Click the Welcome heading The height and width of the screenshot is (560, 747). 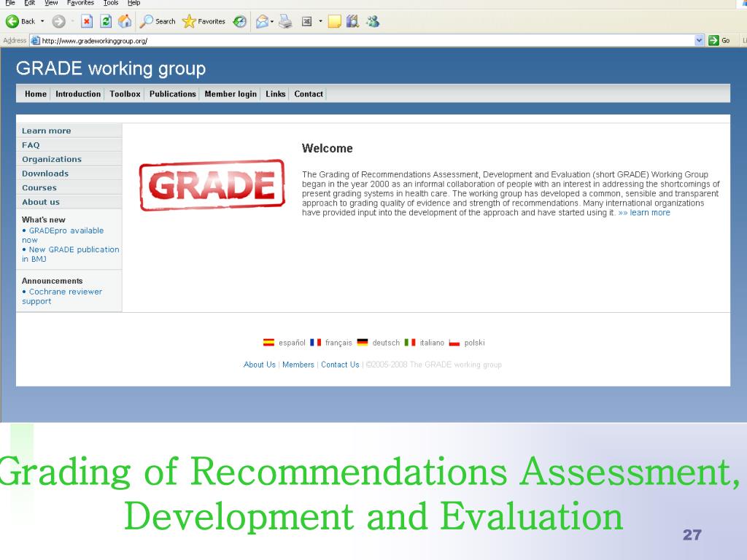click(x=328, y=149)
